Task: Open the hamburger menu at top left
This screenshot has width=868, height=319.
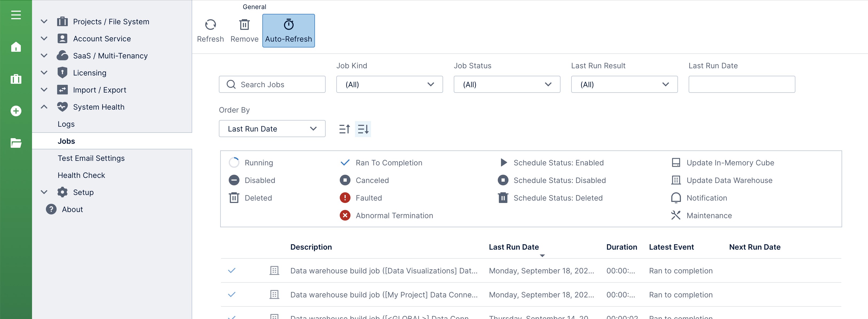Action: [x=15, y=15]
